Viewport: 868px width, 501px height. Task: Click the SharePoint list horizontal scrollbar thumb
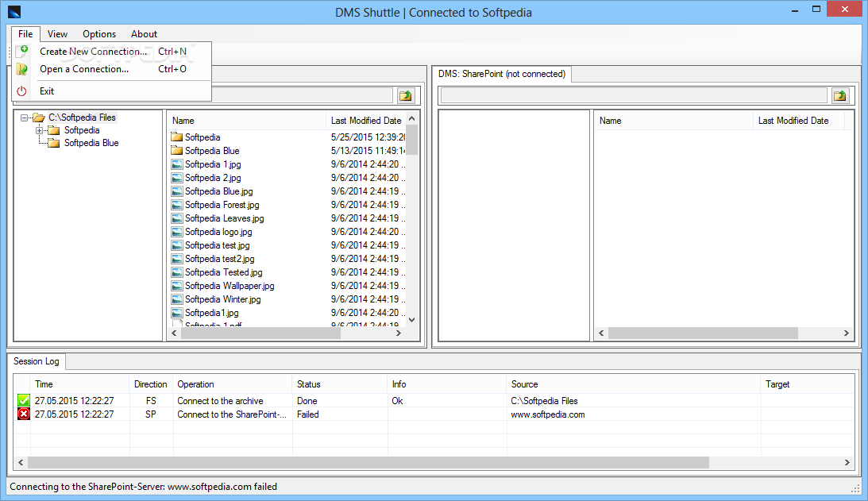click(703, 333)
